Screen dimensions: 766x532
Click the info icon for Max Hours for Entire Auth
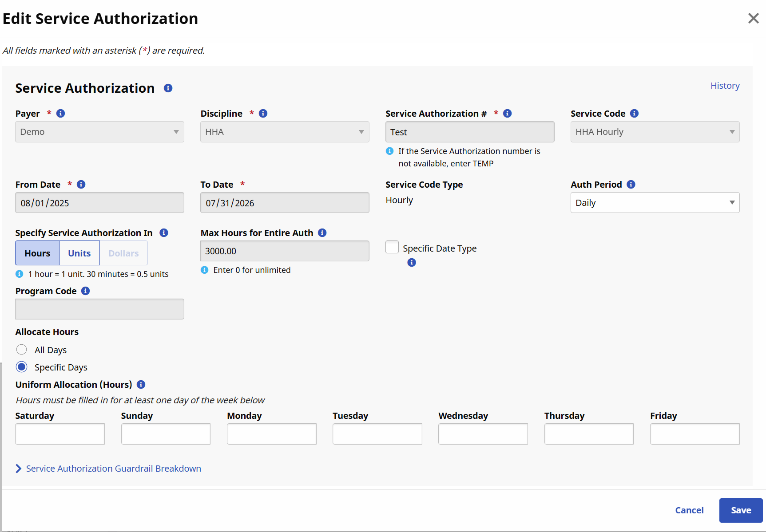pyautogui.click(x=322, y=233)
